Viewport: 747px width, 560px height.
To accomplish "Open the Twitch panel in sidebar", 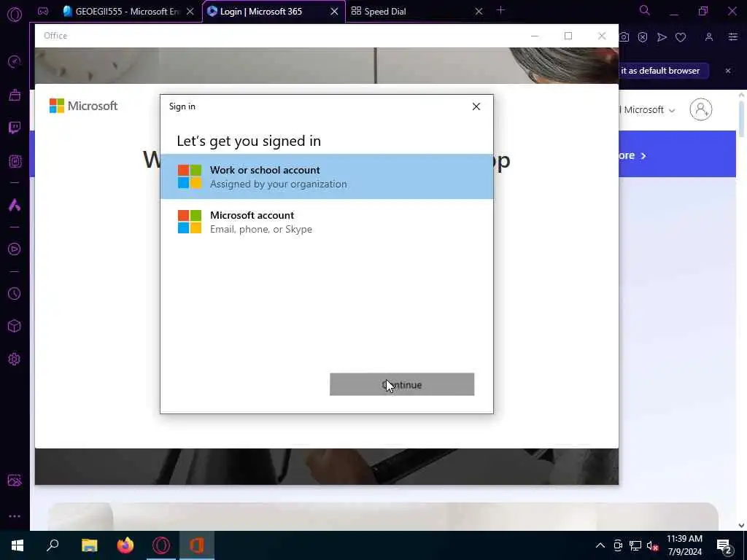I will (x=15, y=128).
